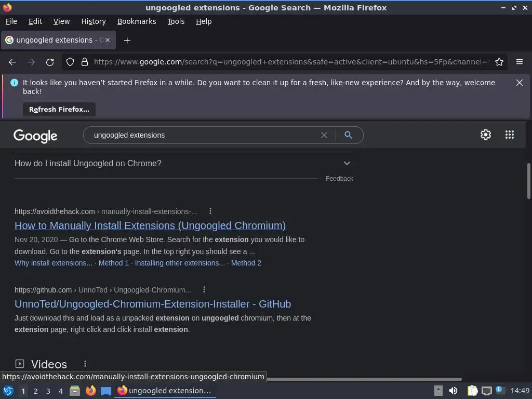Open the View menu
The width and height of the screenshot is (532, 399).
coord(61,21)
